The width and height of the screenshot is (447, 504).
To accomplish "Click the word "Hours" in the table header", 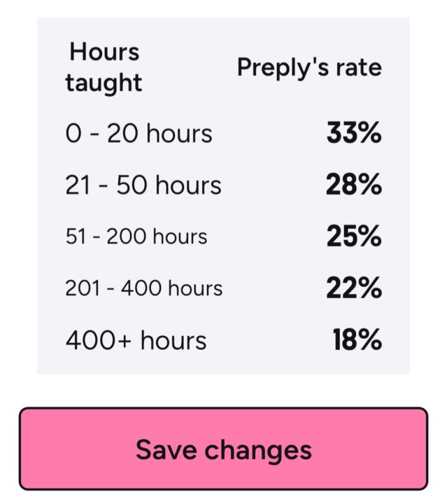I will (104, 52).
